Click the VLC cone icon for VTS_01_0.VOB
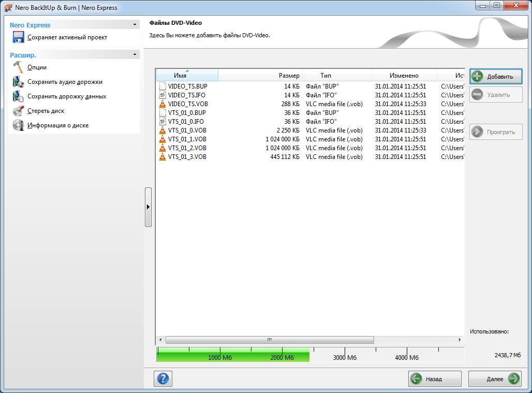The height and width of the screenshot is (393, 532). [163, 130]
